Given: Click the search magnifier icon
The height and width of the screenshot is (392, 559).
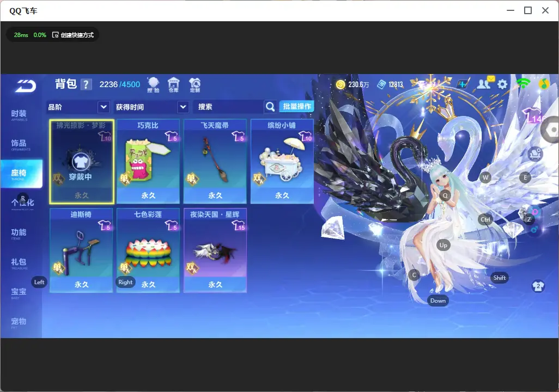Looking at the screenshot, I should tap(270, 107).
